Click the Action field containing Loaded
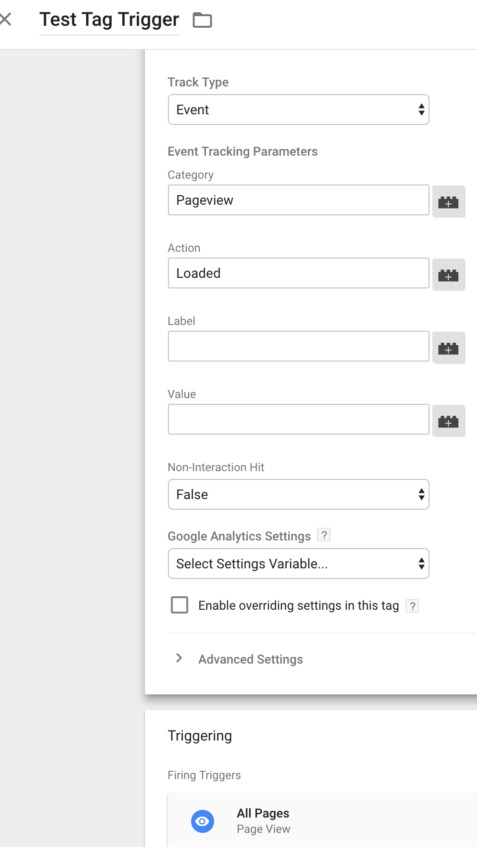477x847 pixels. [x=299, y=273]
